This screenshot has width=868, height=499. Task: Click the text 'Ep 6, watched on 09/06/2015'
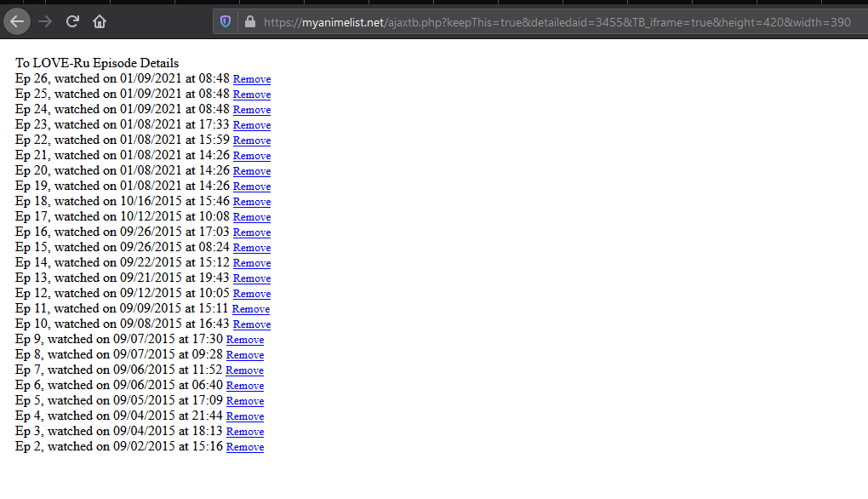pyautogui.click(x=95, y=385)
